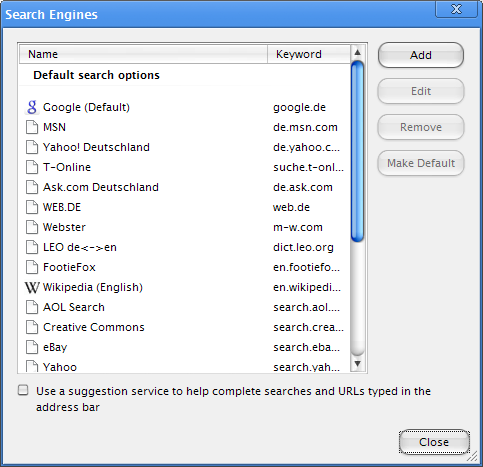The width and height of the screenshot is (483, 467).
Task: Click the Yahoo! Deutschland page icon
Action: [32, 147]
